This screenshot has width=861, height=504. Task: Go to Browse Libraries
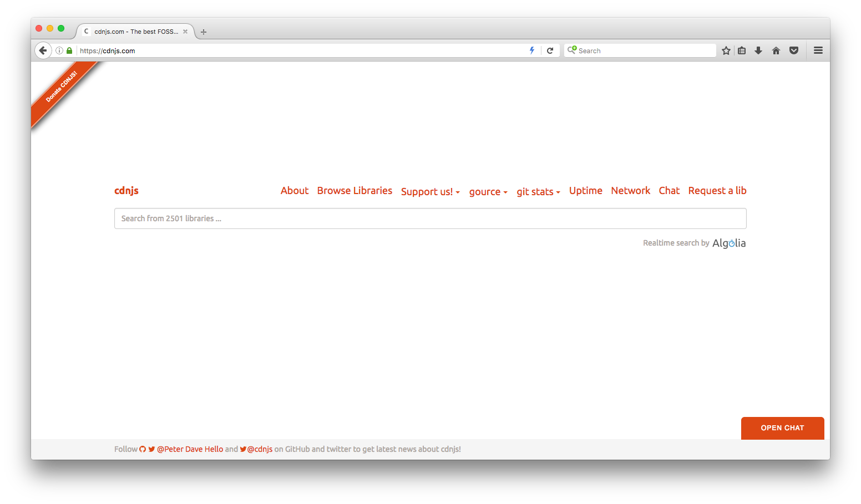click(354, 190)
